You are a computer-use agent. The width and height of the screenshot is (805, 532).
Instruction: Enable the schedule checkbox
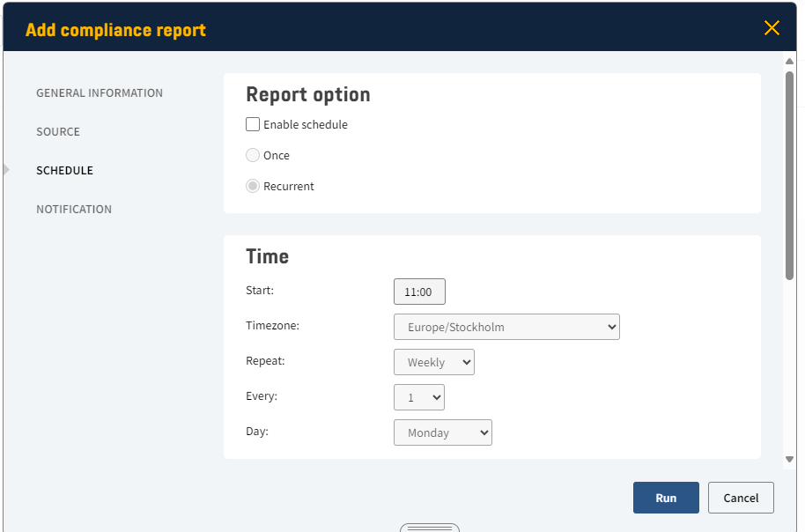253,125
